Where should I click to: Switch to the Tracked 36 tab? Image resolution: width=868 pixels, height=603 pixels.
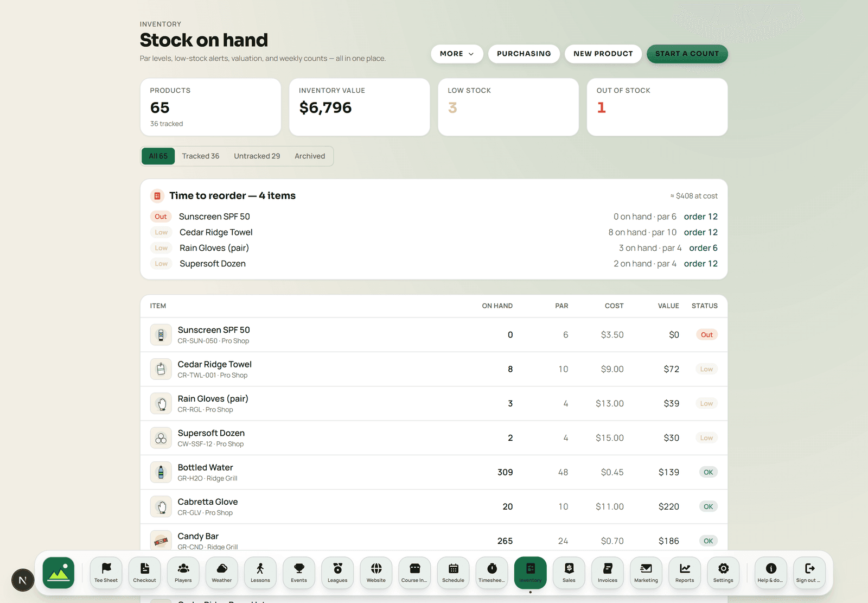coord(201,156)
